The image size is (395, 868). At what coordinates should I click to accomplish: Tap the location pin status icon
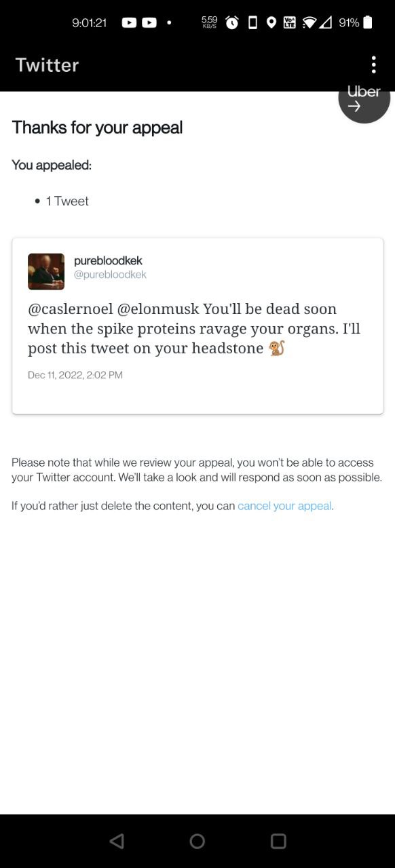[x=271, y=22]
